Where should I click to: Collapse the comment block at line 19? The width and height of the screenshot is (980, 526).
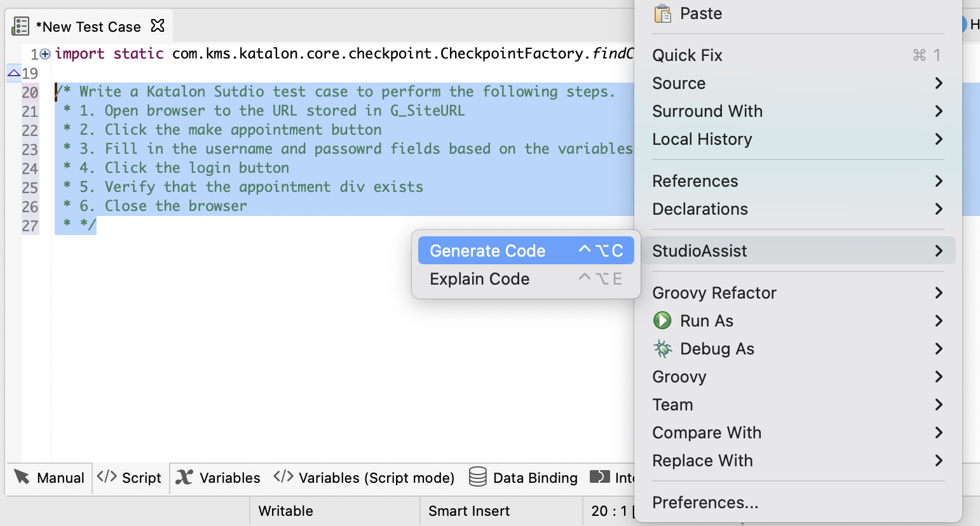(x=12, y=73)
